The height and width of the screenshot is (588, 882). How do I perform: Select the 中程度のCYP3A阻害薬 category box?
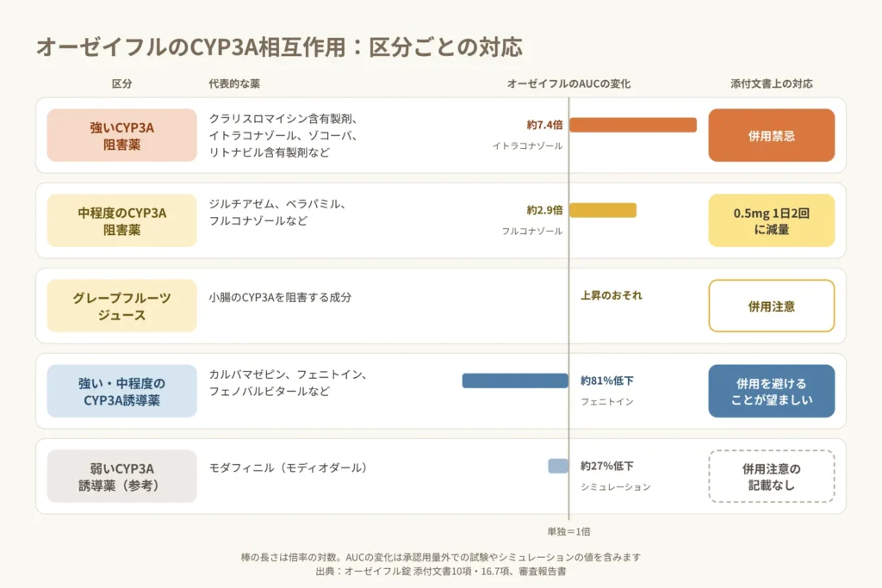(122, 220)
